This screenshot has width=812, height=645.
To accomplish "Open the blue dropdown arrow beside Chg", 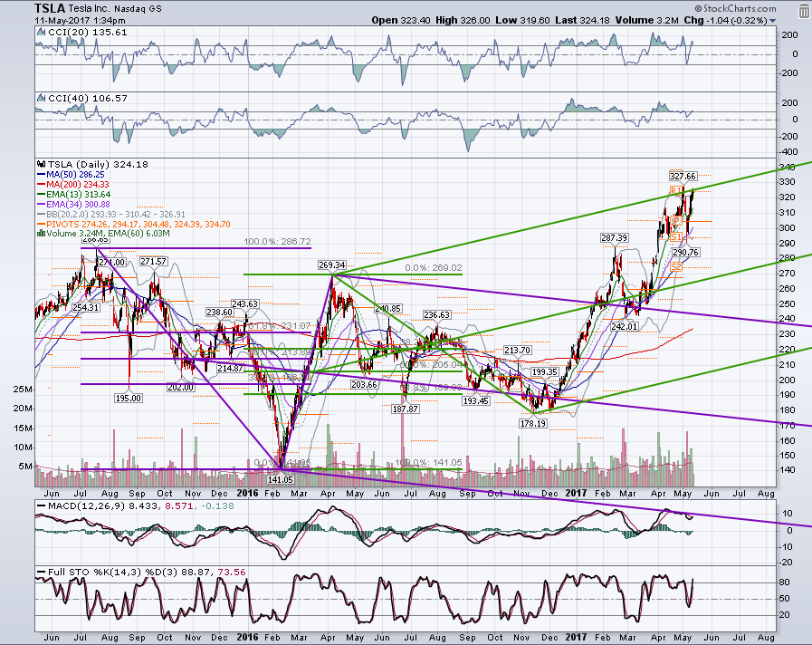I will pyautogui.click(x=773, y=21).
